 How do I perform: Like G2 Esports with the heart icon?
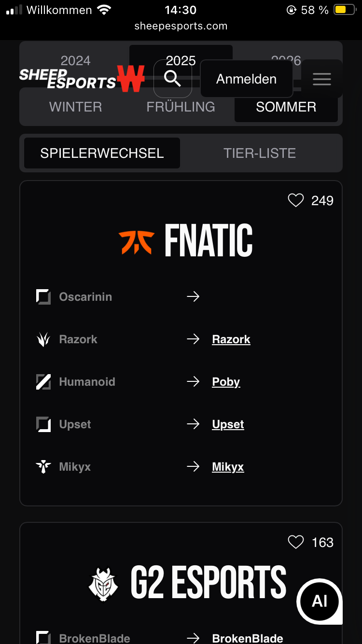296,542
